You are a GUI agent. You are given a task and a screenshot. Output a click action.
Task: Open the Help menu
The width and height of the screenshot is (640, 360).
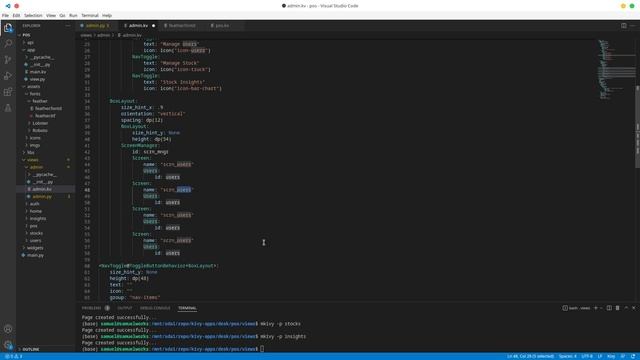(x=107, y=16)
